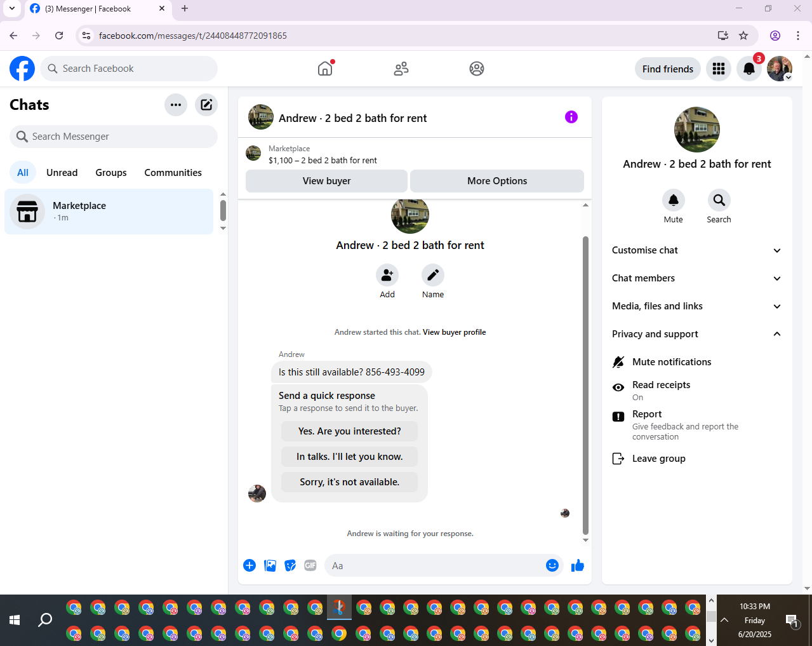
Task: Open the Friends icon in top navigation
Action: coord(401,69)
